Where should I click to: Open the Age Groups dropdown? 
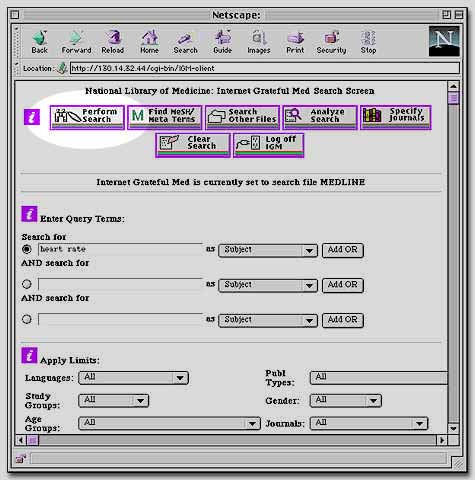pyautogui.click(x=169, y=423)
